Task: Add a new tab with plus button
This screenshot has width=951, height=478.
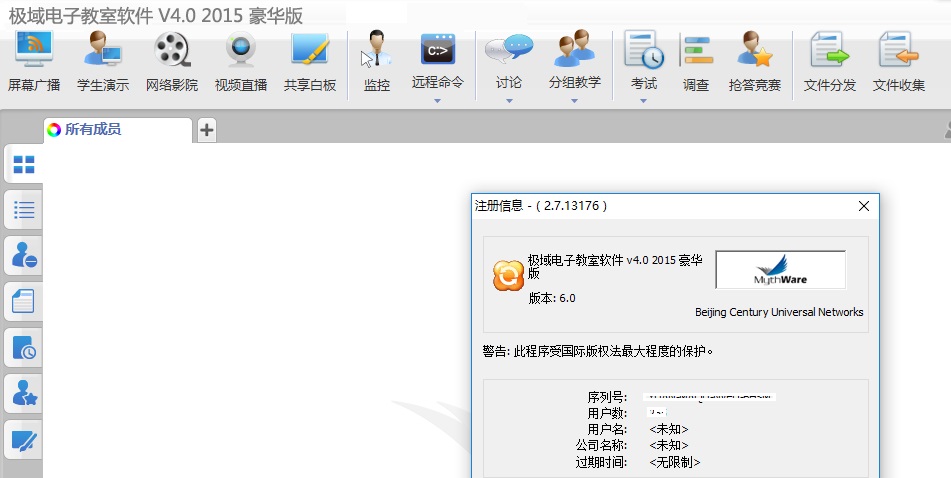Action: pos(206,129)
